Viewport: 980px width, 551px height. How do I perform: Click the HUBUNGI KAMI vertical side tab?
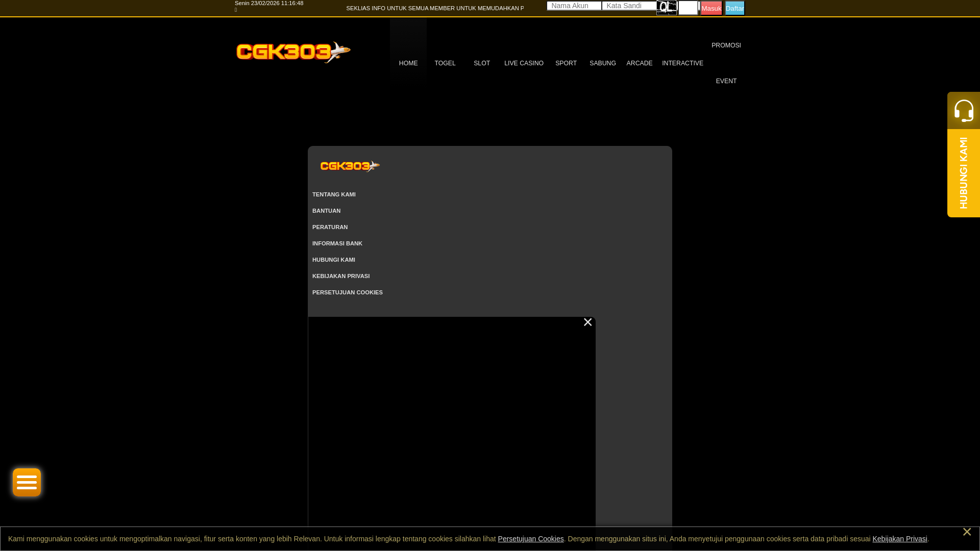(x=964, y=173)
